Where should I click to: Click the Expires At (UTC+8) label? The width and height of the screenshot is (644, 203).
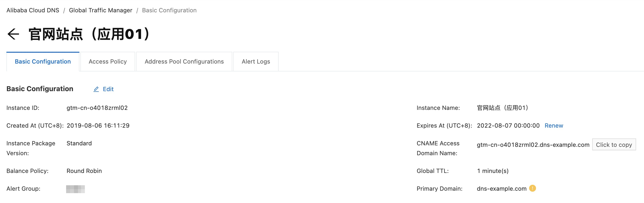click(x=444, y=126)
